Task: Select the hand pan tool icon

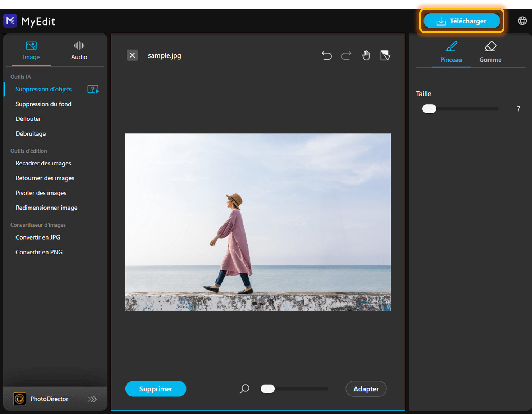Action: [366, 55]
